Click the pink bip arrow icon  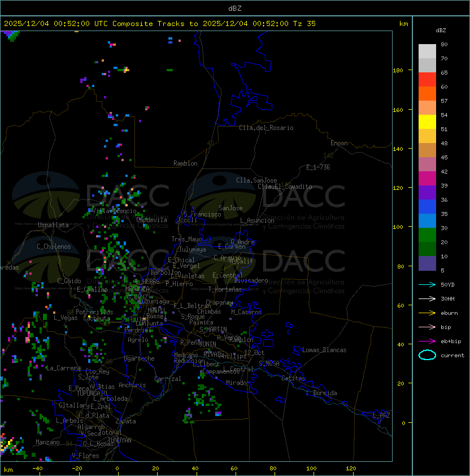[428, 327]
